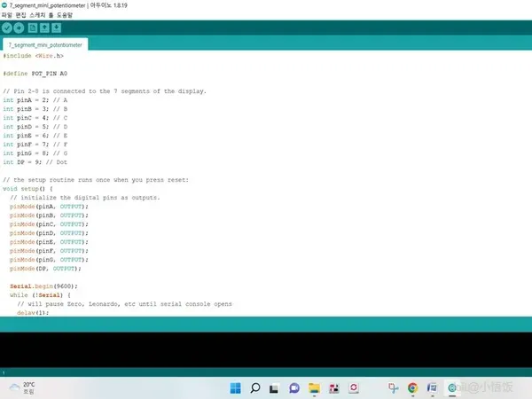The image size is (532, 399).
Task: Open taskbar Search magnifier
Action: 254,387
